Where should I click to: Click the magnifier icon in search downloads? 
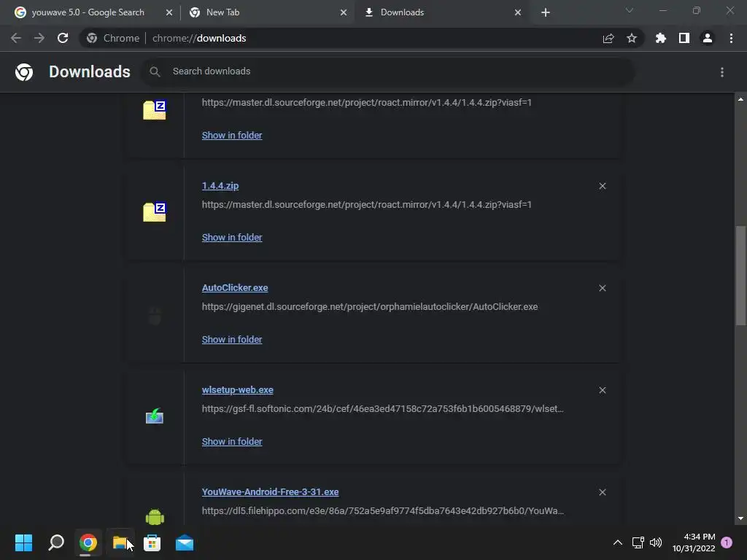(x=155, y=72)
